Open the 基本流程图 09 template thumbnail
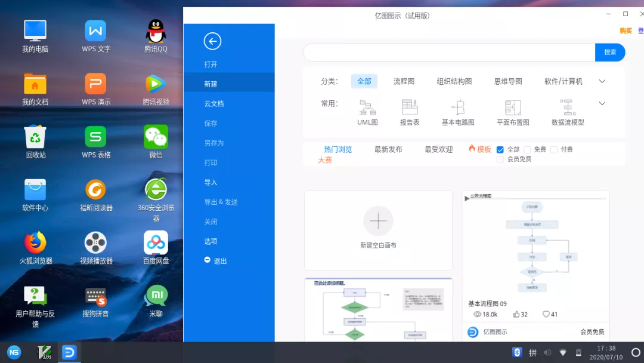The image size is (644, 363). pos(535,244)
